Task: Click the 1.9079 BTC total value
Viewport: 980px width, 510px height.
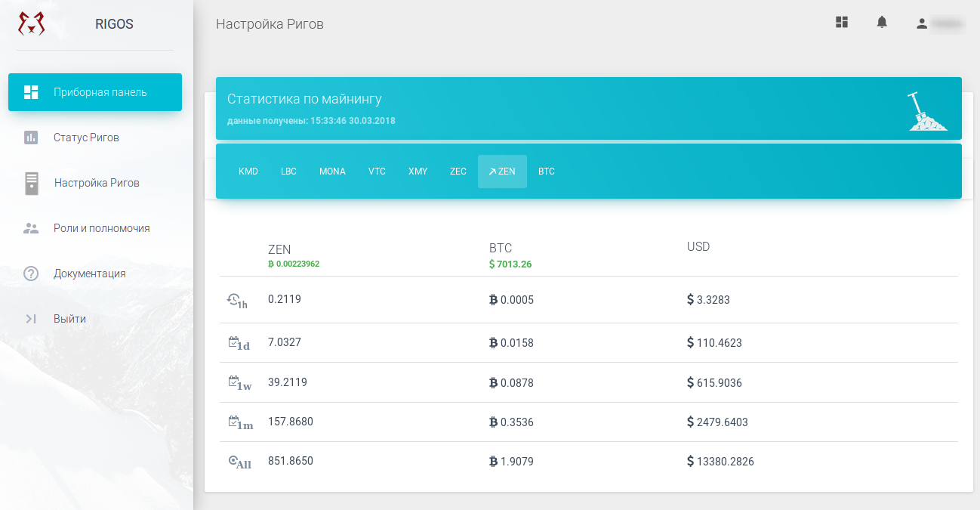Action: [x=511, y=462]
